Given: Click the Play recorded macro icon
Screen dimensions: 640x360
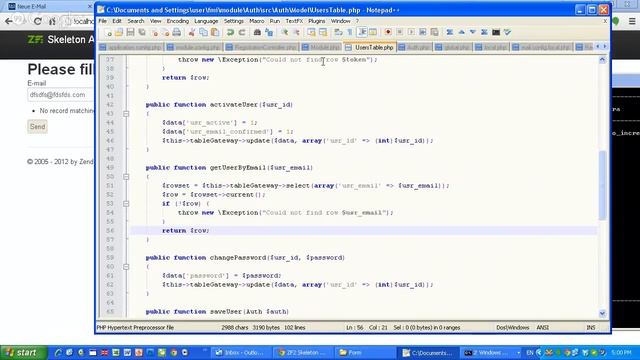Looking at the screenshot, I should click(x=411, y=32).
